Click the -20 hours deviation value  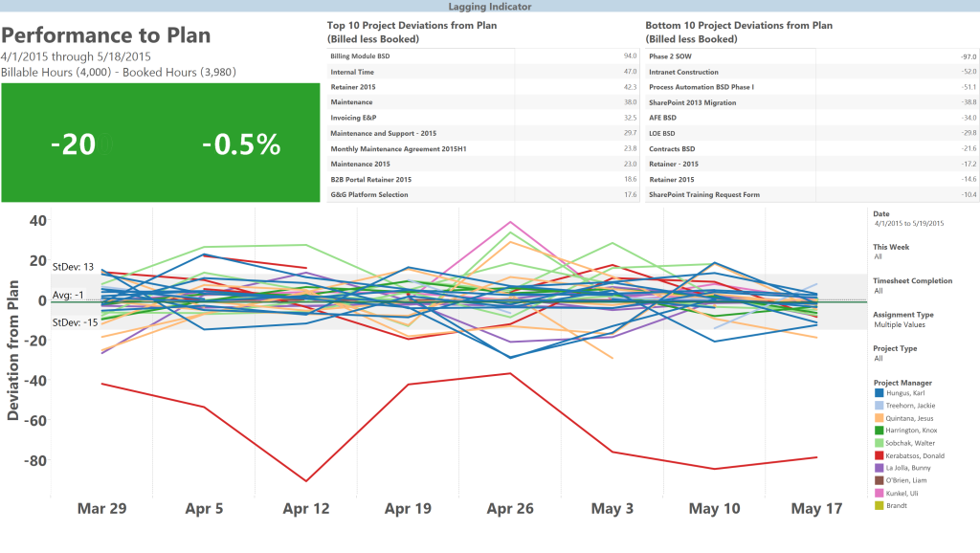click(x=74, y=145)
